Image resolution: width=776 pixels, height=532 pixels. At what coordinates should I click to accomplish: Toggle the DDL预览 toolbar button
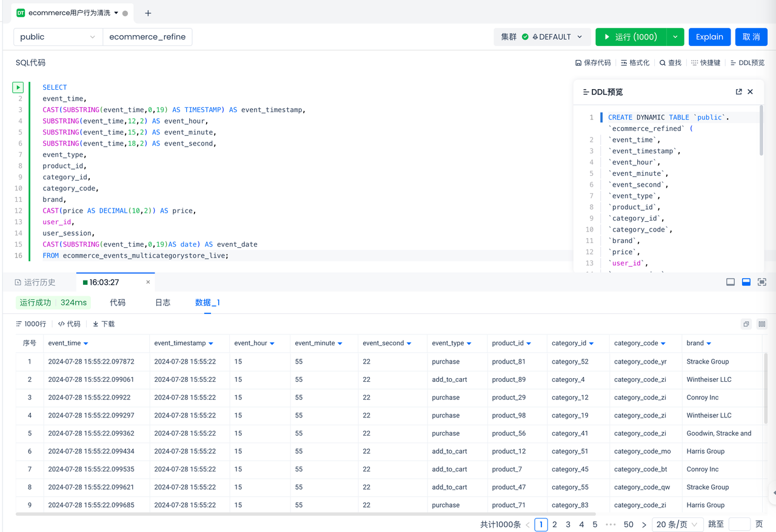748,62
